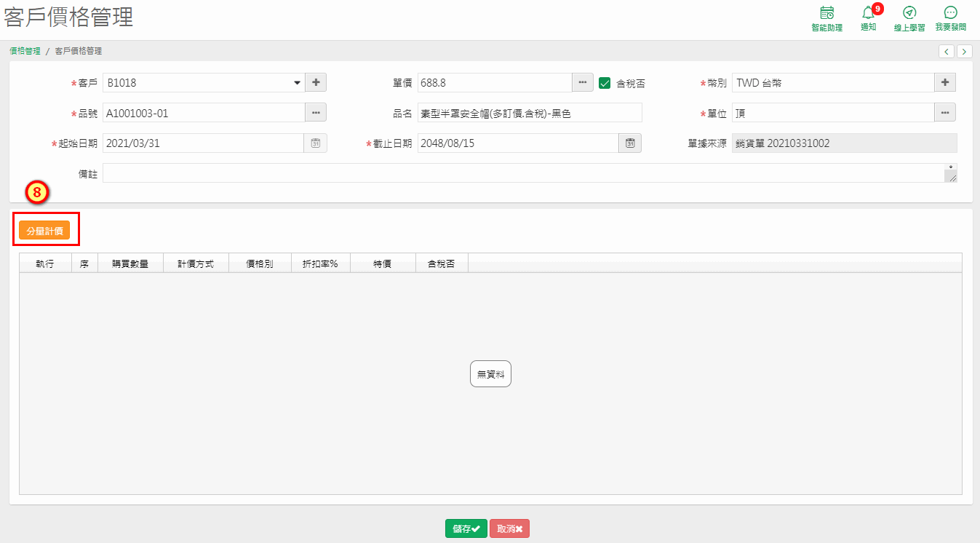Click the 計價方式 column header
The width and height of the screenshot is (980, 543).
click(196, 263)
